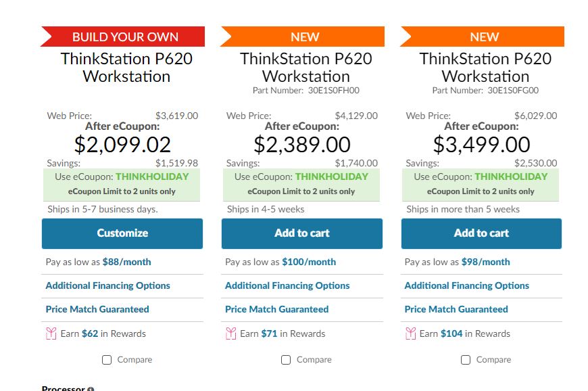Click Price Match Guaranteed under first product
This screenshot has width=588, height=391.
click(97, 309)
